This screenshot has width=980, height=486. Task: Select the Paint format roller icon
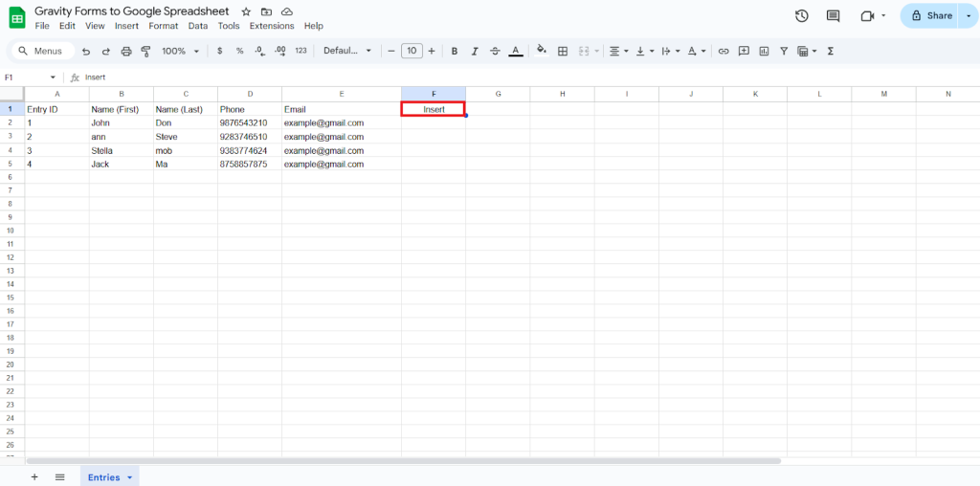pos(146,52)
